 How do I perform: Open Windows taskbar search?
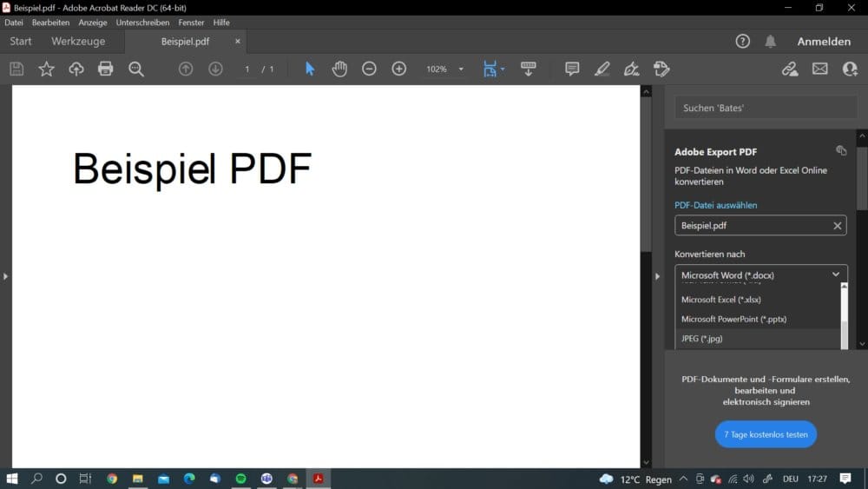[x=36, y=479]
